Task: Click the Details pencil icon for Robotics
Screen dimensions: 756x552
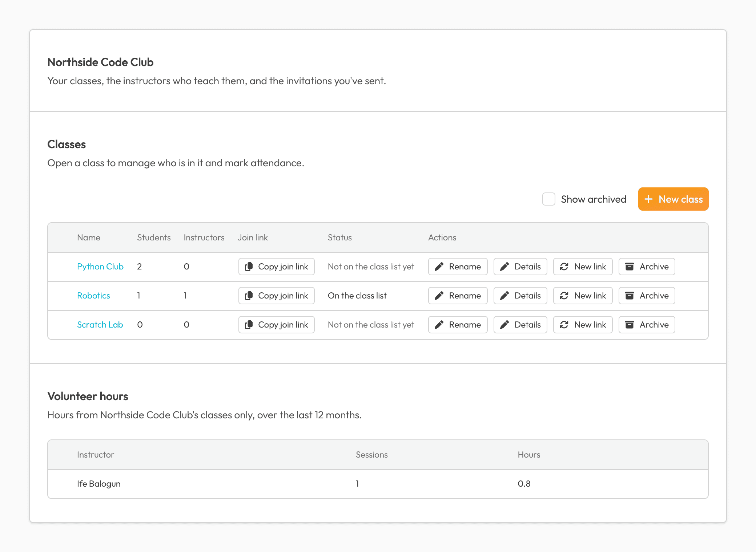Action: (504, 296)
